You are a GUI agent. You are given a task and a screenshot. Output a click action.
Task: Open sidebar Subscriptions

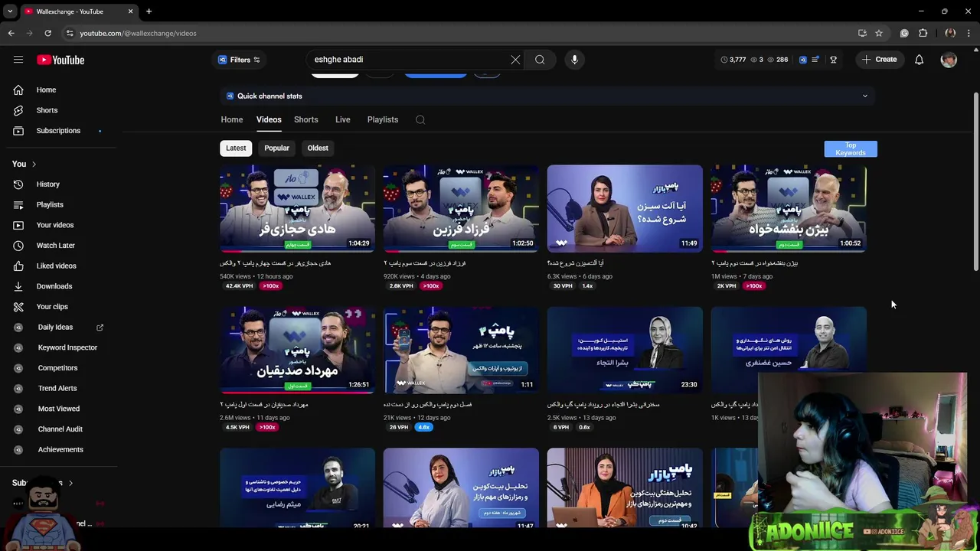(x=58, y=131)
